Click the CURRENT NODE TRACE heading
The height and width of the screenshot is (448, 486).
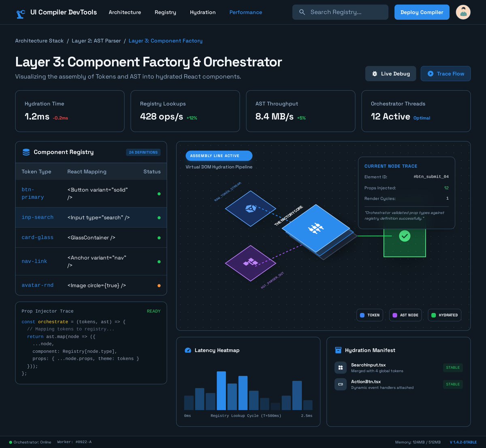coord(391,166)
